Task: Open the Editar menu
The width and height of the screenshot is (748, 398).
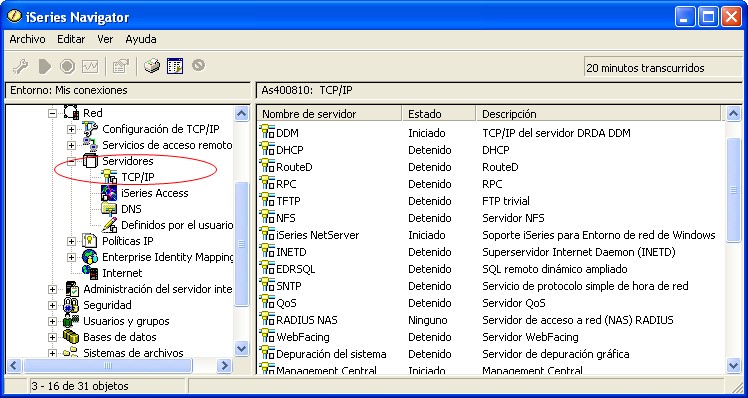Action: tap(71, 39)
